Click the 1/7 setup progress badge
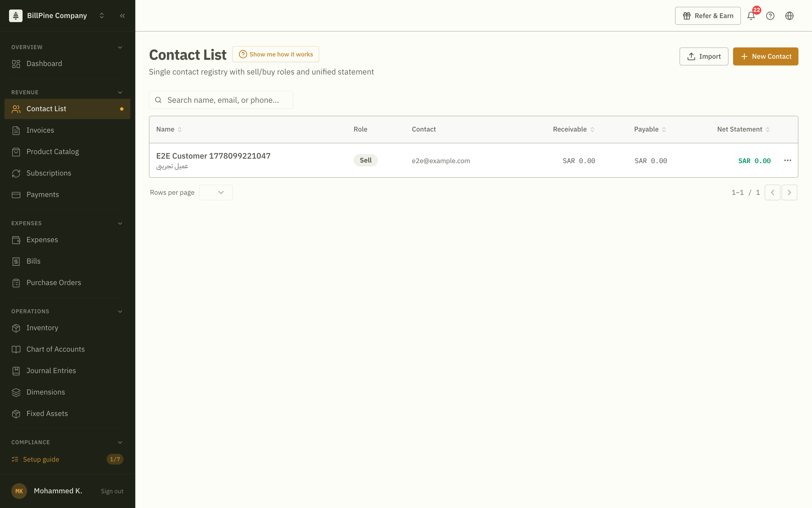The height and width of the screenshot is (508, 812). [x=115, y=459]
